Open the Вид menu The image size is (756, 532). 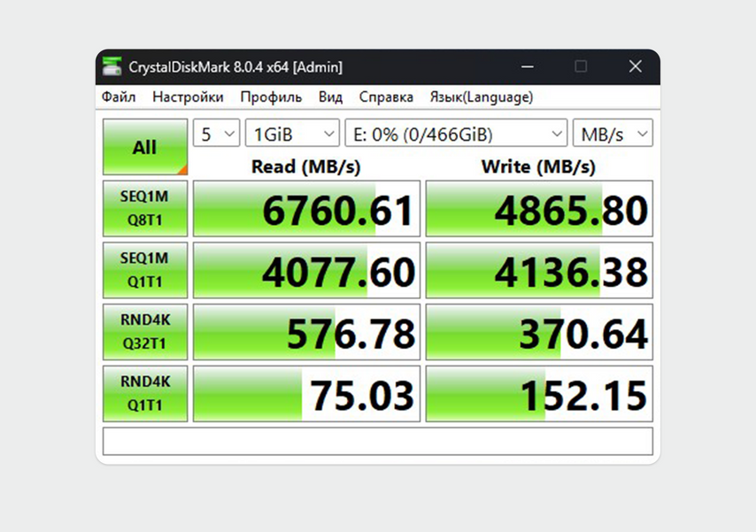pyautogui.click(x=330, y=97)
